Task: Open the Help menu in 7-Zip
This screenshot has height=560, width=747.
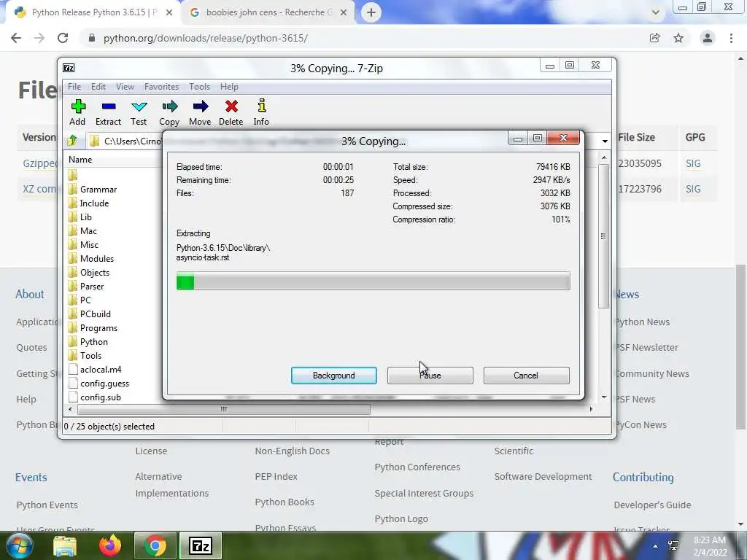Action: (x=229, y=87)
